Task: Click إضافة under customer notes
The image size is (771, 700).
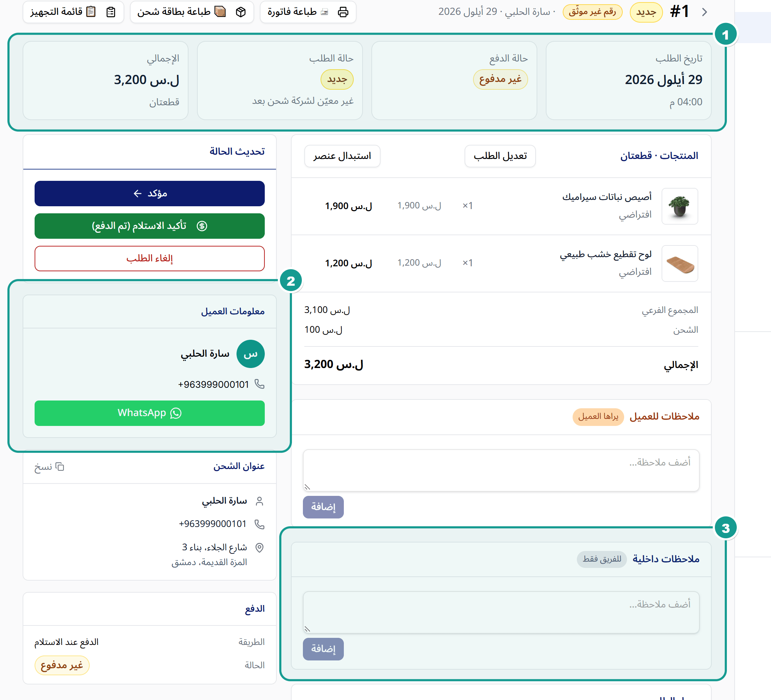Action: [x=323, y=507]
